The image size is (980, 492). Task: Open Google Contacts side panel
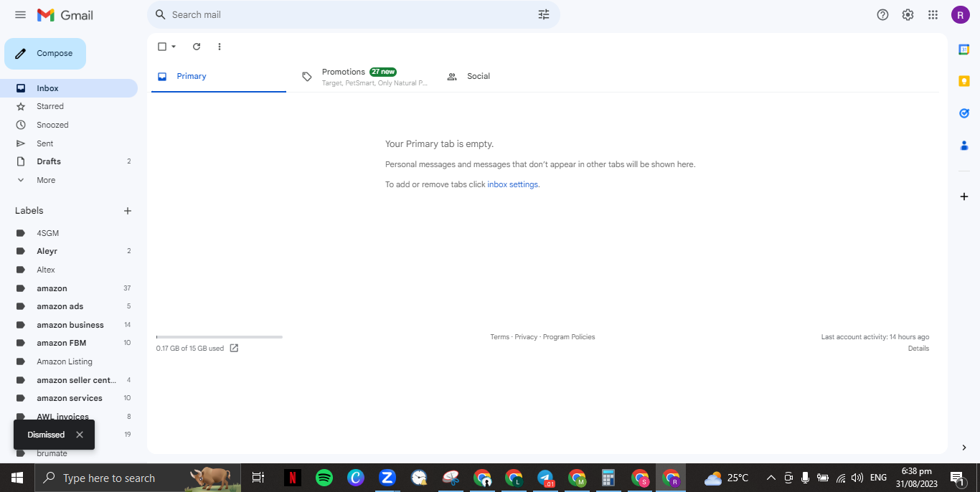tap(964, 145)
